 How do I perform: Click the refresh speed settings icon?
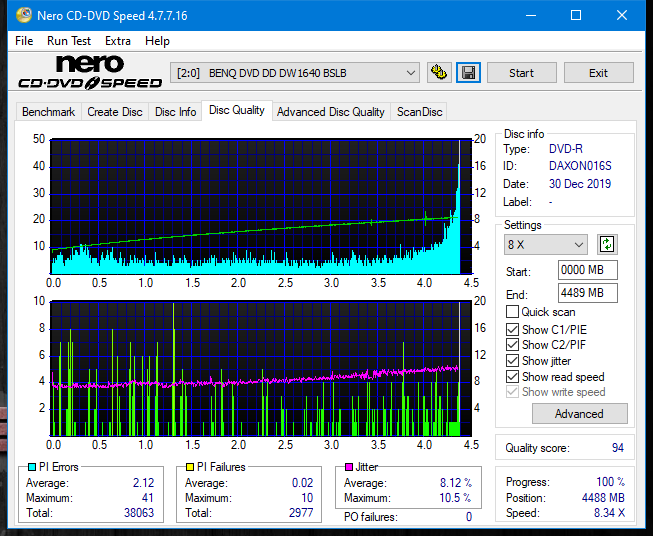pyautogui.click(x=607, y=244)
